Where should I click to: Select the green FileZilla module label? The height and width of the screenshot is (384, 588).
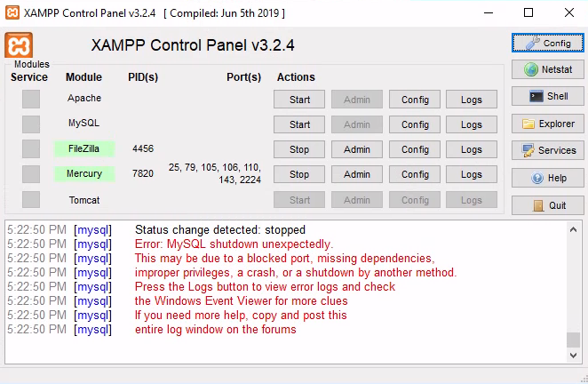84,148
